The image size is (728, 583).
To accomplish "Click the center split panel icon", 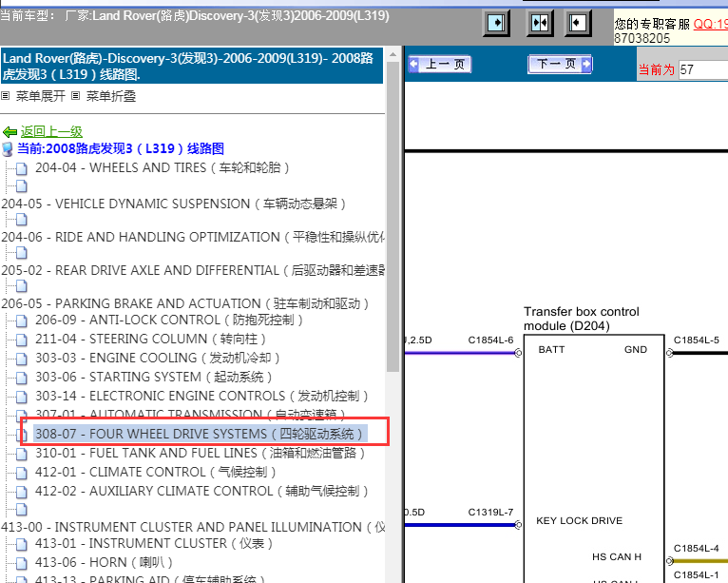I will (540, 23).
